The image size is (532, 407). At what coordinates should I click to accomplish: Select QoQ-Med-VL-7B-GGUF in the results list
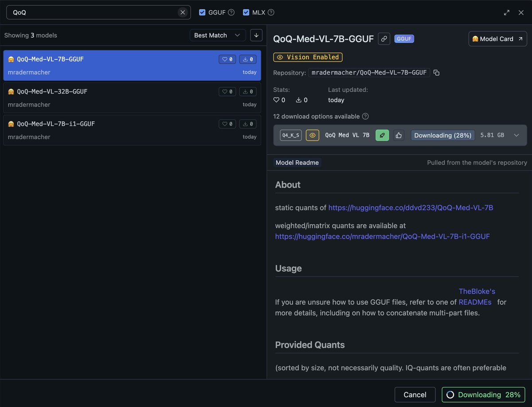tap(132, 65)
